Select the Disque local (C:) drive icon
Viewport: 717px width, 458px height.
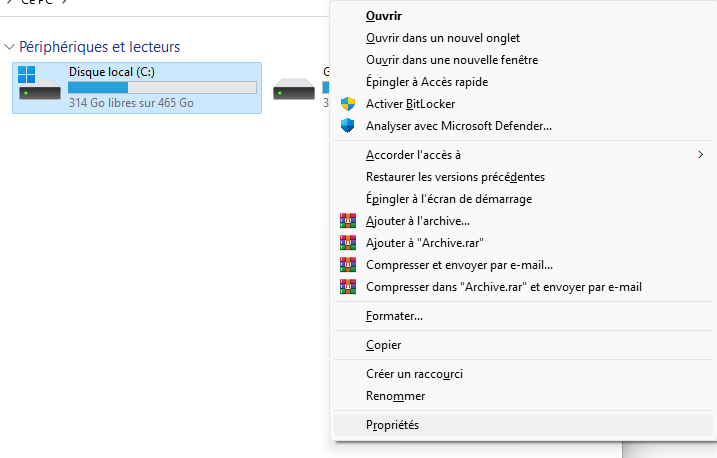pyautogui.click(x=39, y=83)
